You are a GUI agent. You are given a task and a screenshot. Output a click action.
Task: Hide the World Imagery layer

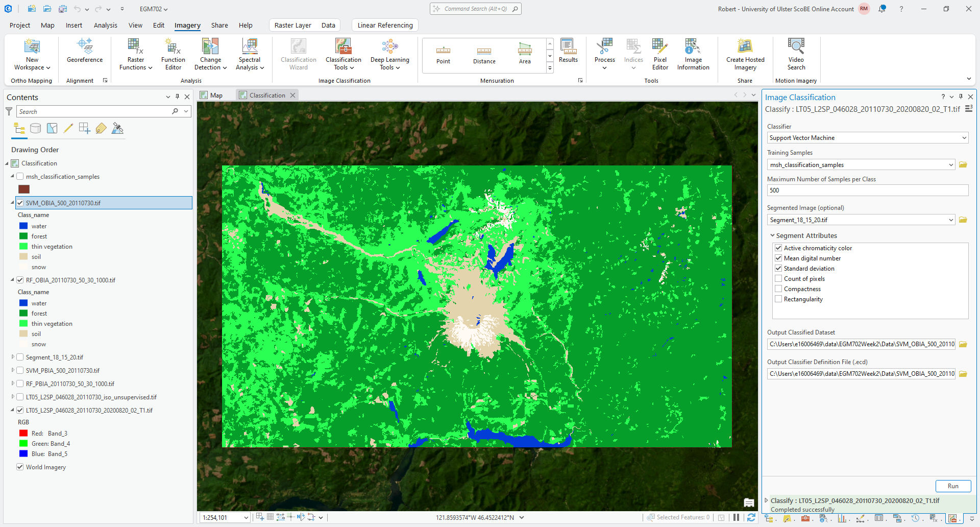pos(20,467)
